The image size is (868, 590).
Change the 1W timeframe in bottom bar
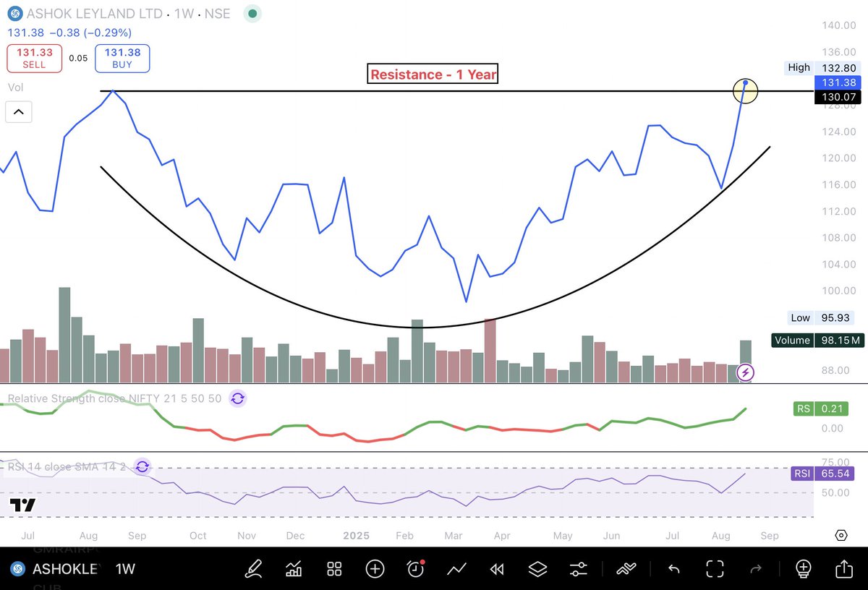pos(126,569)
